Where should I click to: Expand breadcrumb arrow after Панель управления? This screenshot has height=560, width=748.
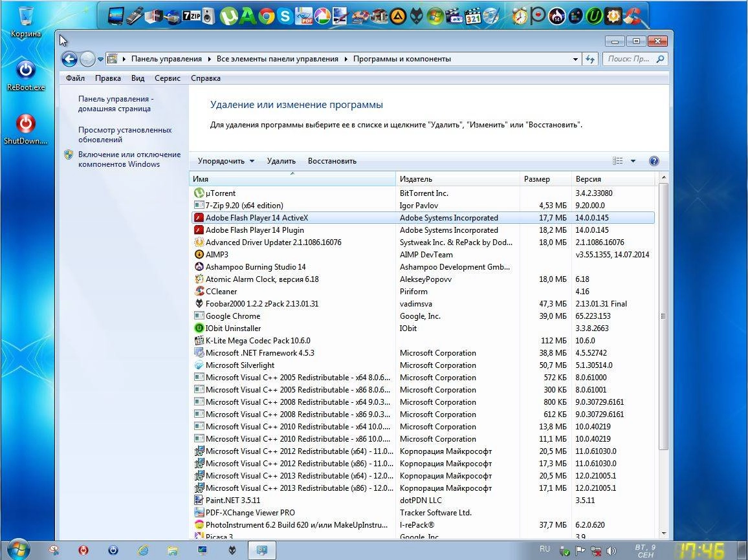tap(209, 59)
